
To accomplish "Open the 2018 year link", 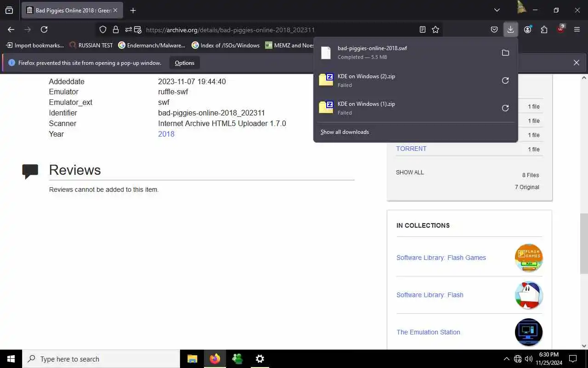I will click(x=166, y=134).
